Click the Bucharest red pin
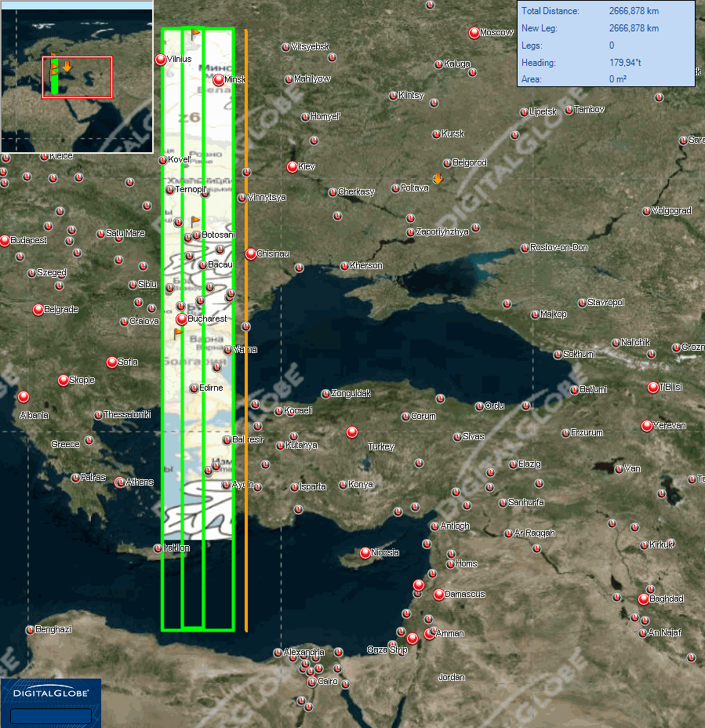 point(181,319)
